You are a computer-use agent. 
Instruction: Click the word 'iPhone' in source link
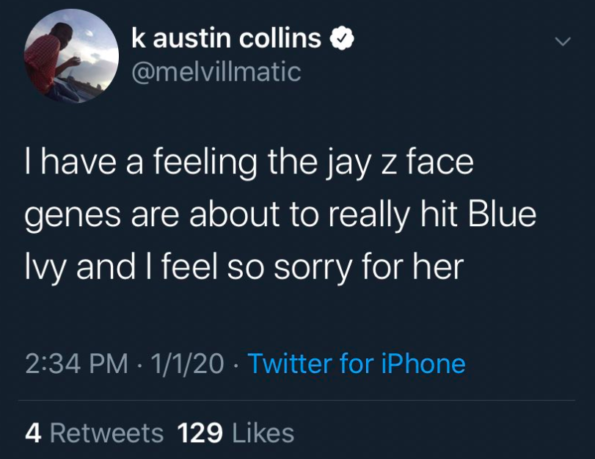pos(423,363)
